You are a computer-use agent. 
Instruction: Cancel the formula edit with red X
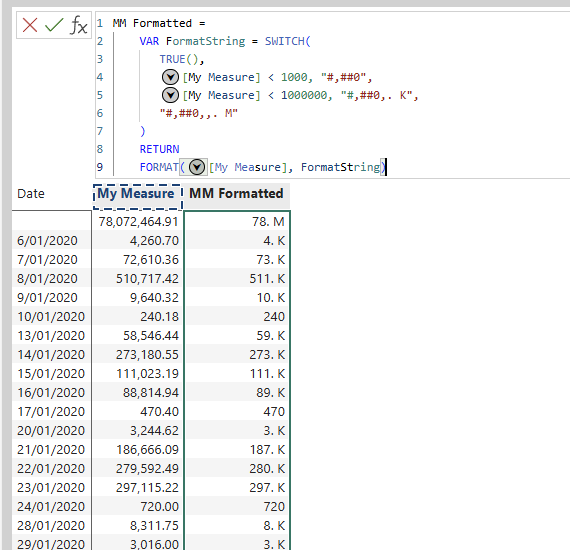pos(30,25)
